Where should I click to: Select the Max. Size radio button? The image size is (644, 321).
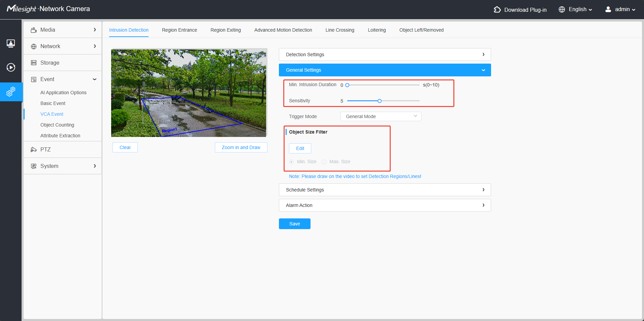click(324, 162)
